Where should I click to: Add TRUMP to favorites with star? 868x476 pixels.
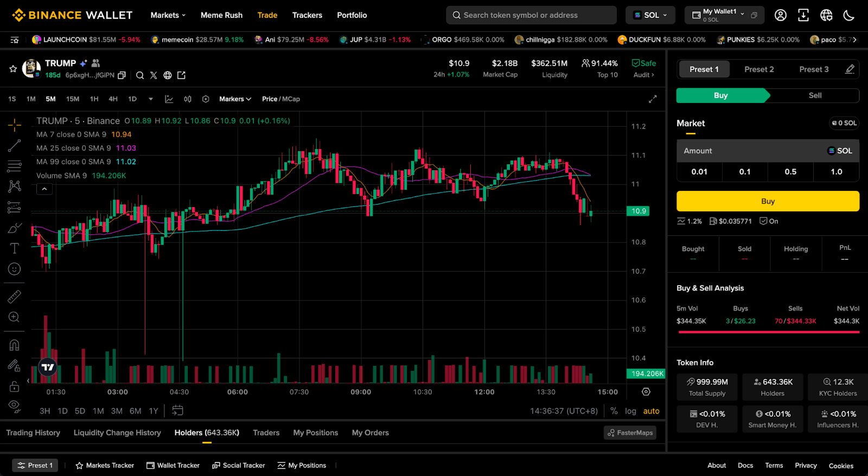tap(13, 69)
